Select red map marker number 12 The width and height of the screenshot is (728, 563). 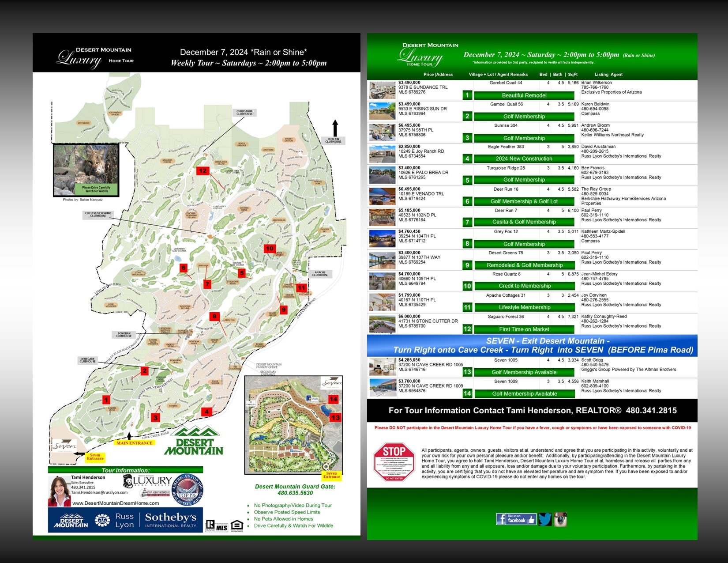203,170
